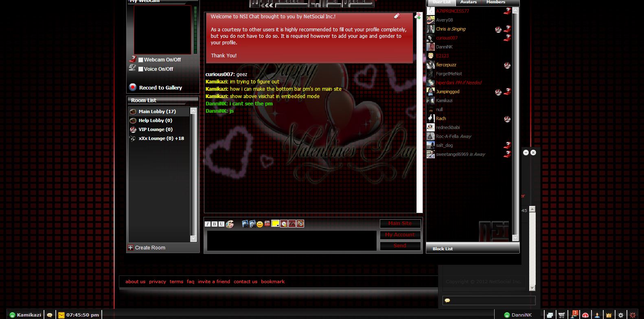Click the clock icon in chat toolbar

click(x=284, y=223)
